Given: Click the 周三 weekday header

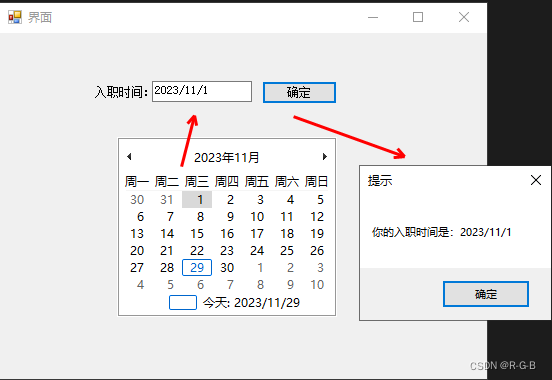Looking at the screenshot, I should click(197, 182).
